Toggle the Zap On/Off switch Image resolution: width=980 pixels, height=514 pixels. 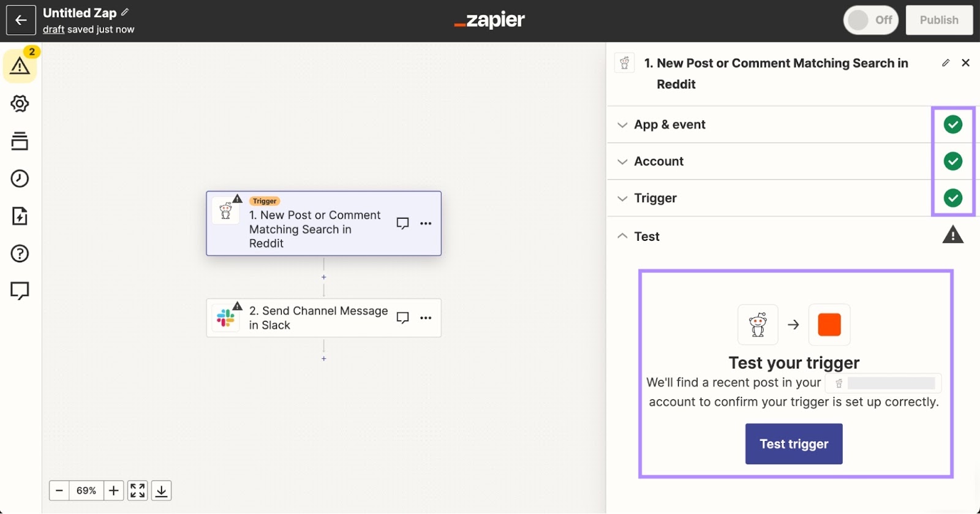870,20
